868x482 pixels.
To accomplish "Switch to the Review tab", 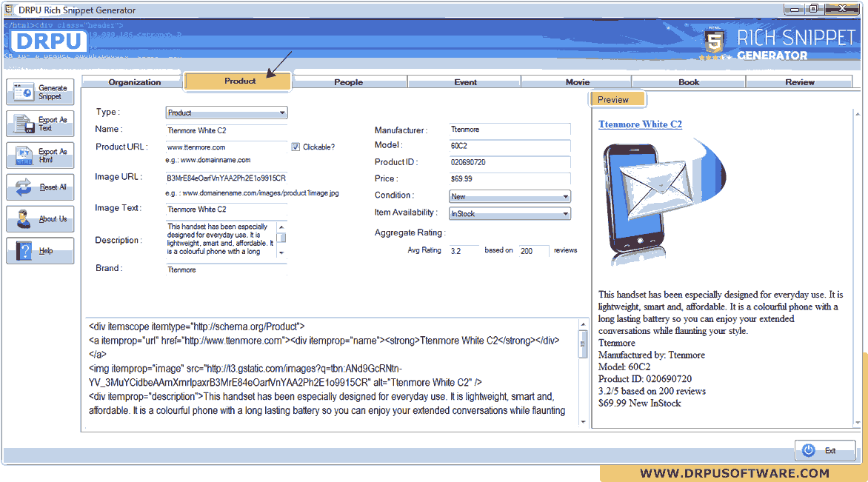I will [799, 82].
